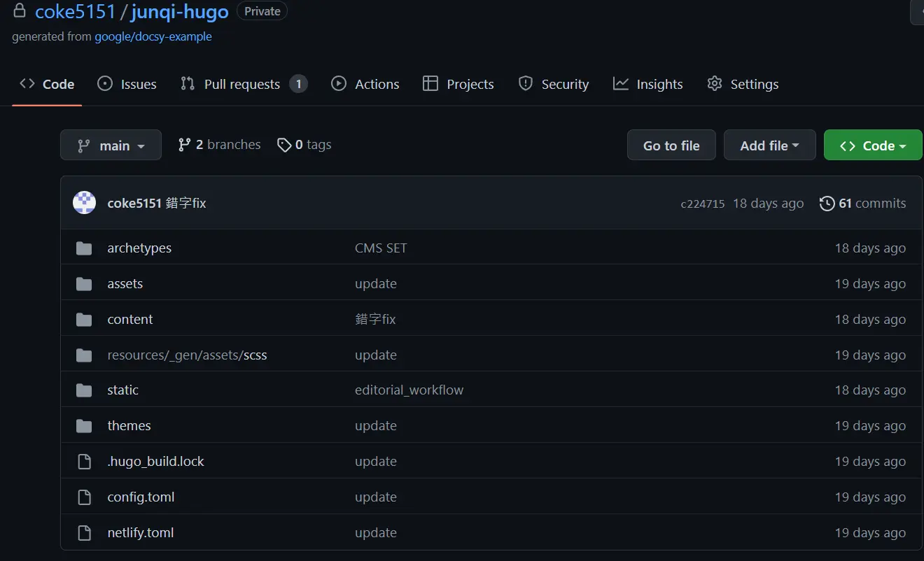This screenshot has width=924, height=561.
Task: Open the green Code dropdown button
Action: tap(873, 145)
